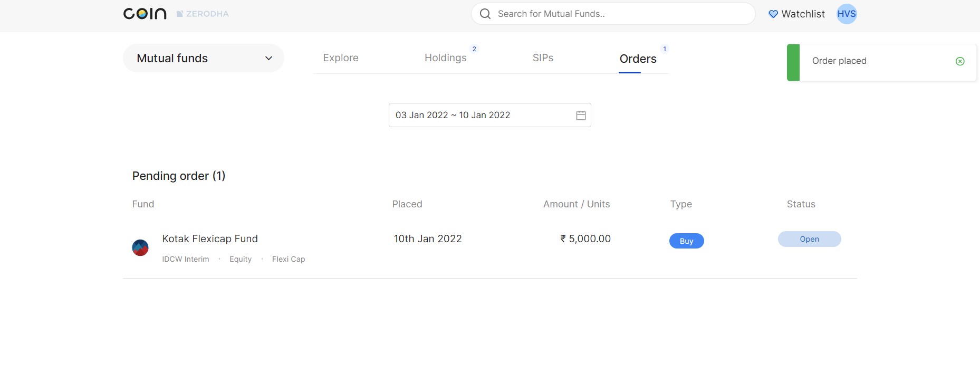Screen dimensions: 980x382
Task: Click the Type column header
Action: point(681,204)
